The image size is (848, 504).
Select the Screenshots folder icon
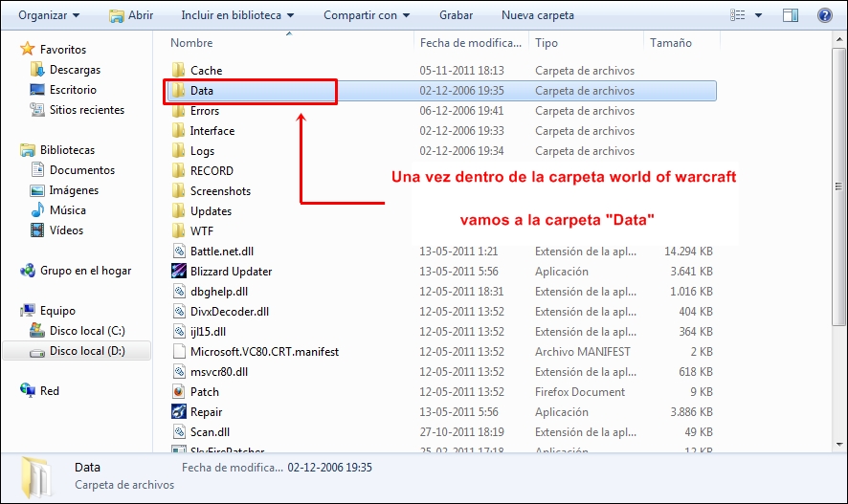pos(178,190)
